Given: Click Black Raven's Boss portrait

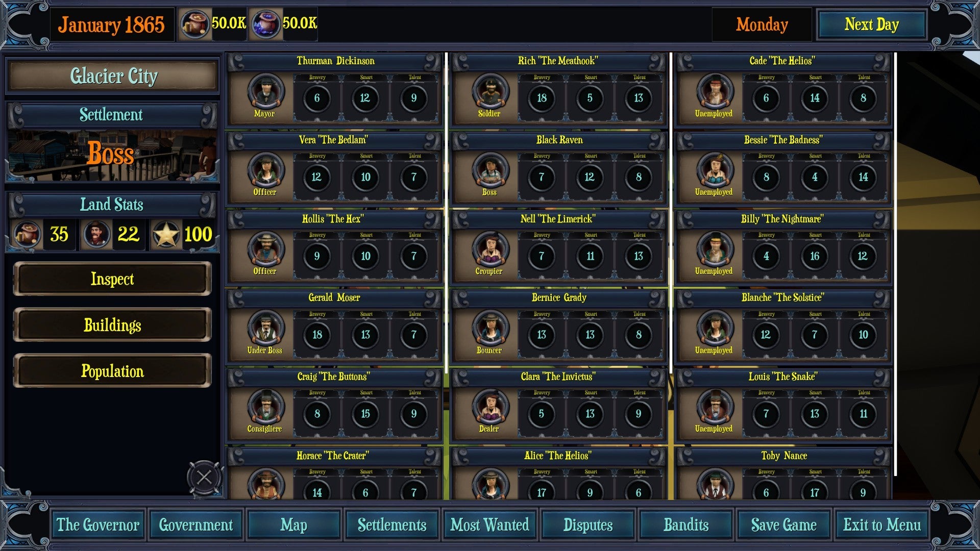Looking at the screenshot, I should tap(491, 170).
